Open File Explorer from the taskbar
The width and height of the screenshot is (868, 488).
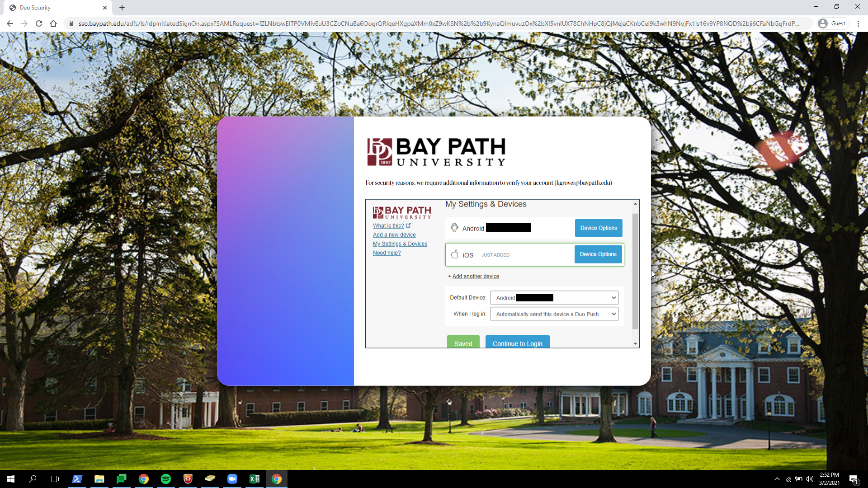[99, 479]
